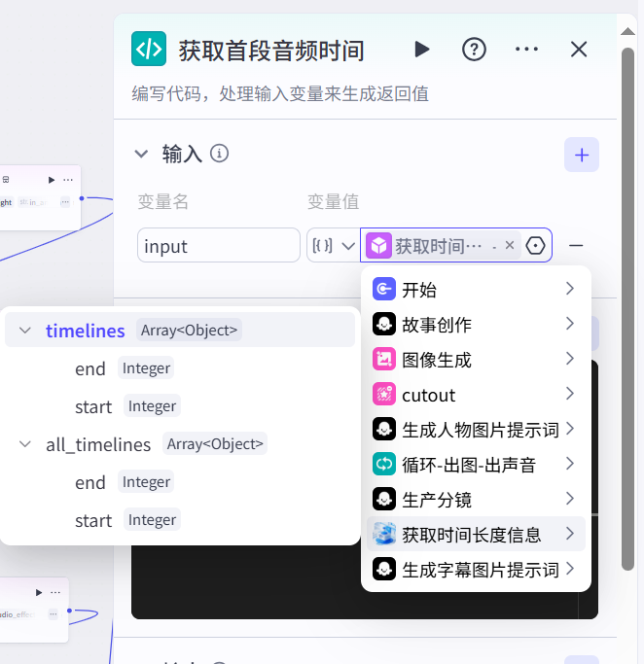This screenshot has height=664, width=644.
Task: Select 循环-出图-出声音 in variable menu
Action: tap(476, 465)
